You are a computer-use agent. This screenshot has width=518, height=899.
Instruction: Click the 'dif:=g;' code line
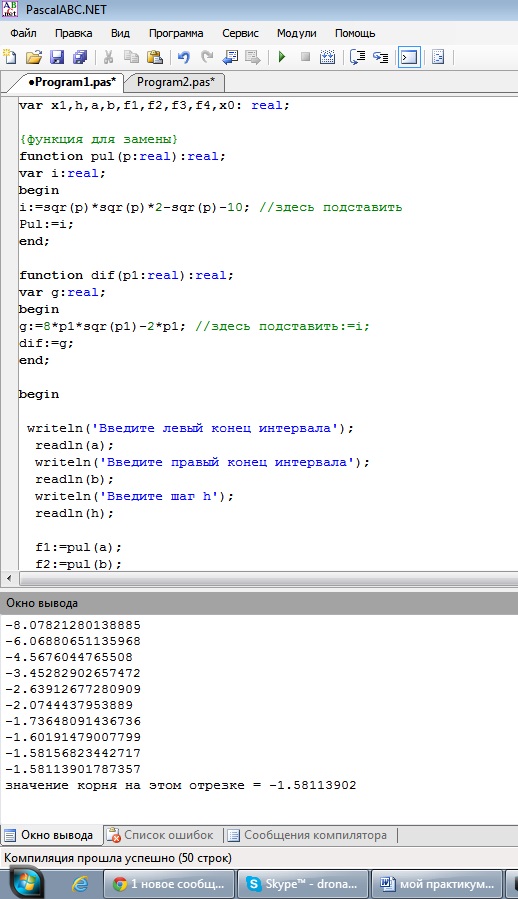(46, 343)
